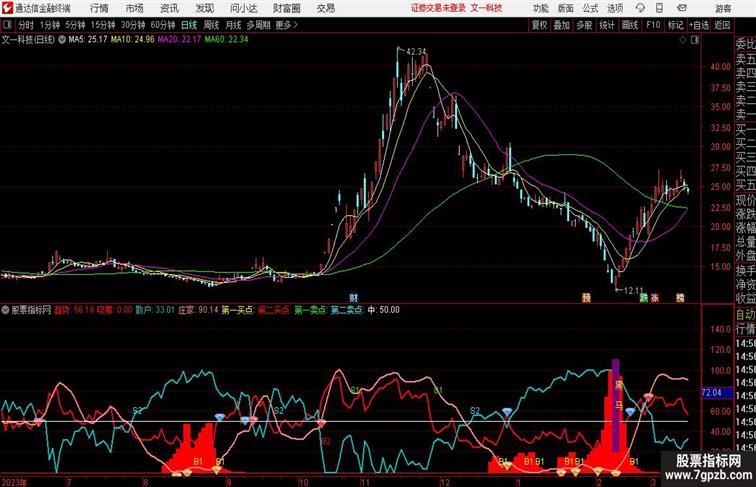The image size is (756, 487).
Task: Expand the 更多 periods dropdown
Action: coord(286,25)
